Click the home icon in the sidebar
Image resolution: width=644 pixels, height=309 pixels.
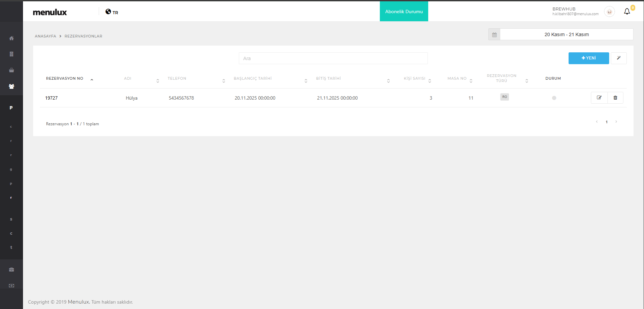pyautogui.click(x=11, y=38)
